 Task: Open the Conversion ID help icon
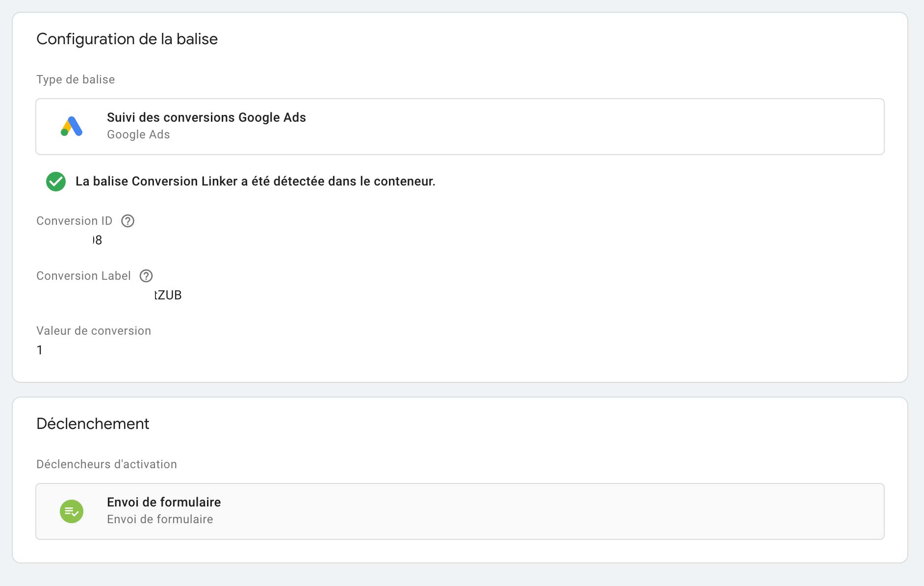(x=128, y=221)
